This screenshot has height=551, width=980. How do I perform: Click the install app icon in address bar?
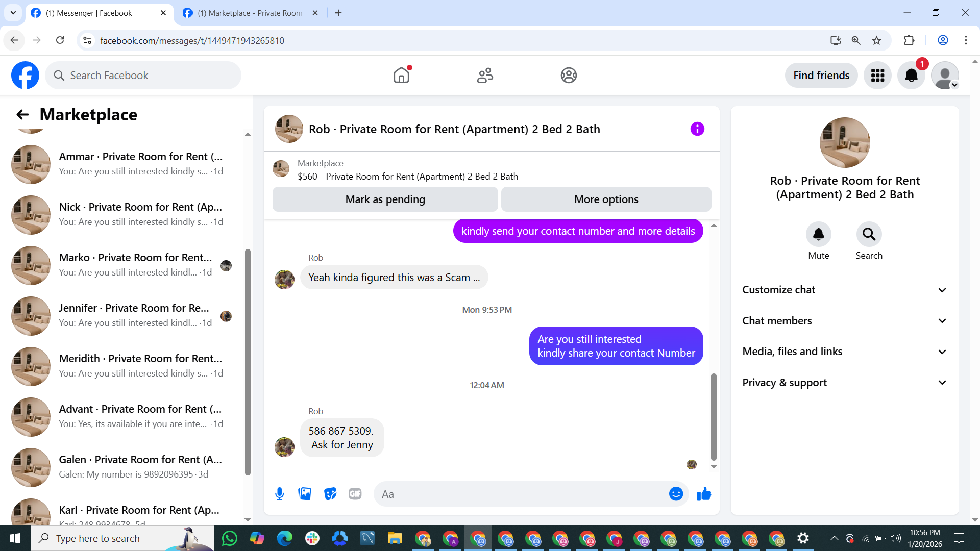(x=836, y=40)
